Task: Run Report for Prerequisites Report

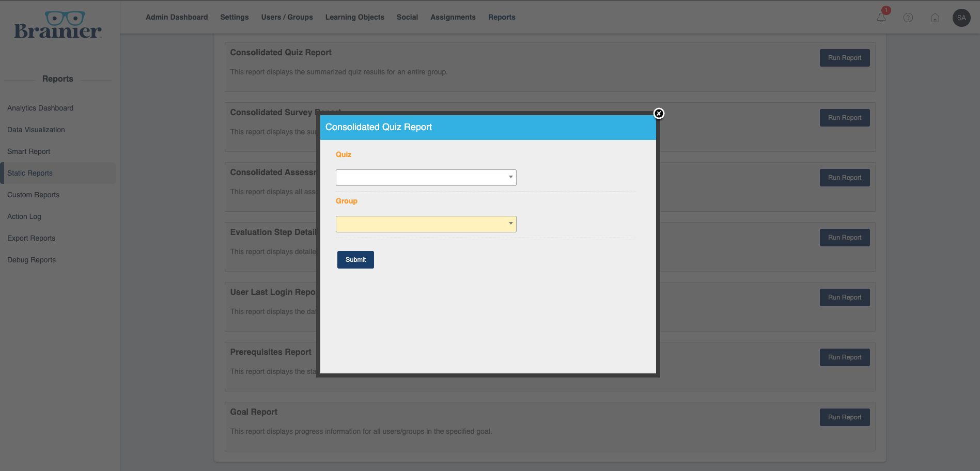Action: [845, 357]
